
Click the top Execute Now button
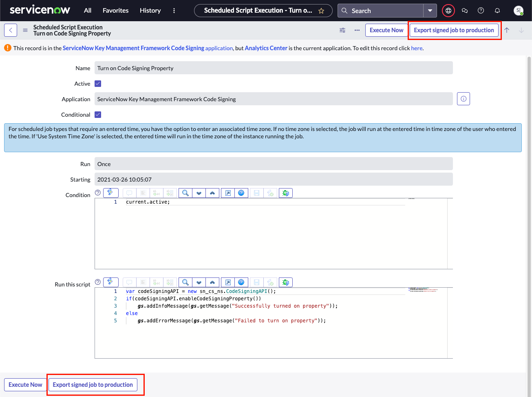tap(386, 30)
